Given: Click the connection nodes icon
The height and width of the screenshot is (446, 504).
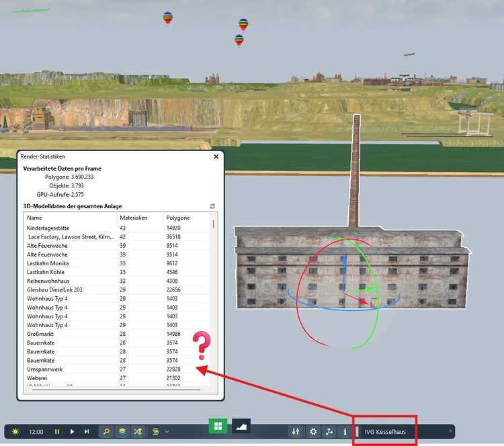Looking at the screenshot, I should (329, 432).
